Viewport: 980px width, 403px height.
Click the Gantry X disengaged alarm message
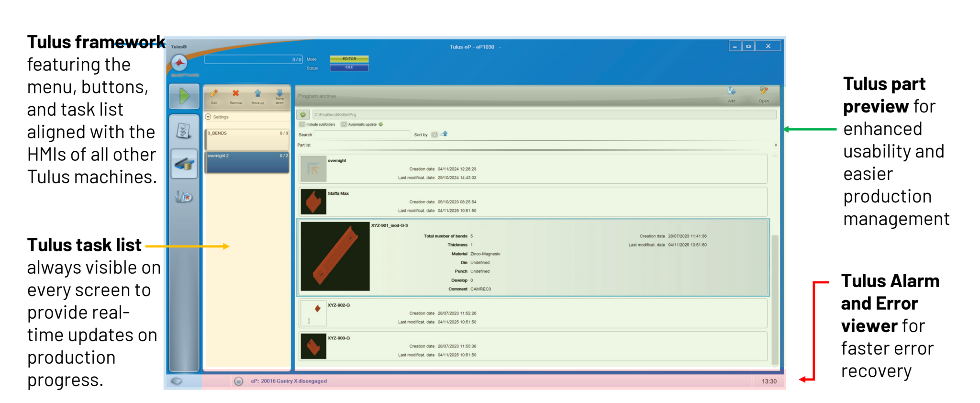click(289, 381)
